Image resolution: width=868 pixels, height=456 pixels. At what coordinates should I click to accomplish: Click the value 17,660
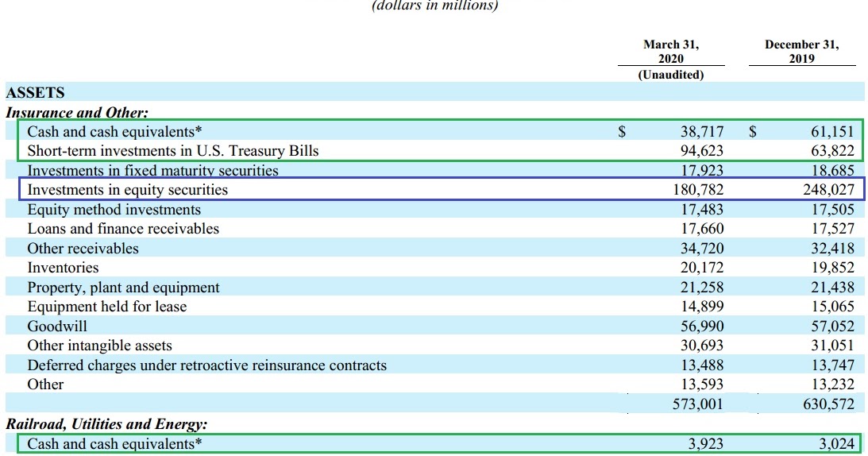pos(702,228)
